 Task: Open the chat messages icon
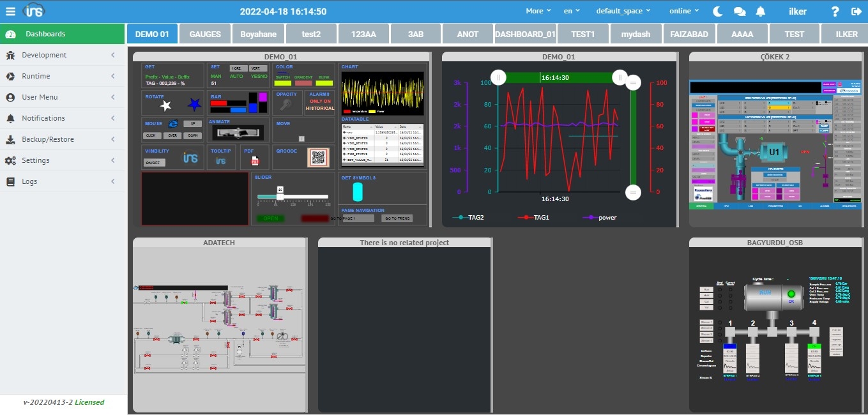[740, 11]
